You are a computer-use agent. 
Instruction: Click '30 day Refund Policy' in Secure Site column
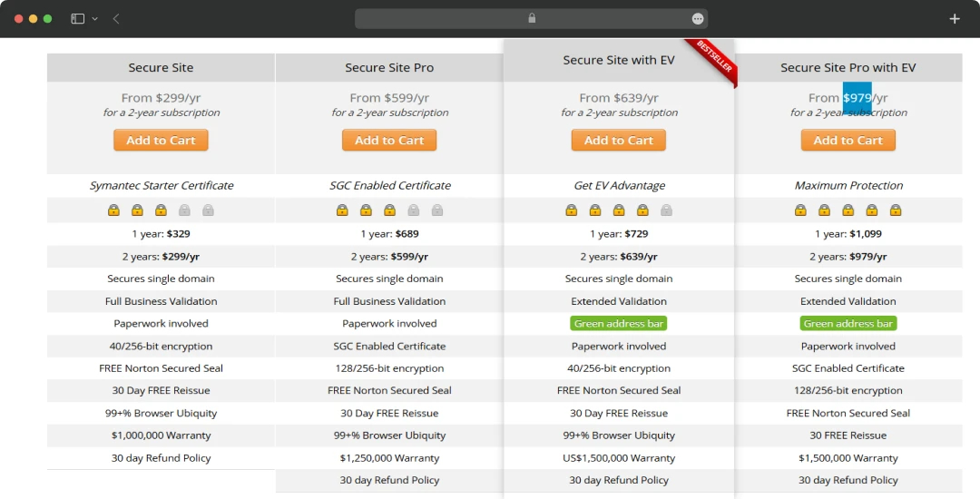pos(161,458)
